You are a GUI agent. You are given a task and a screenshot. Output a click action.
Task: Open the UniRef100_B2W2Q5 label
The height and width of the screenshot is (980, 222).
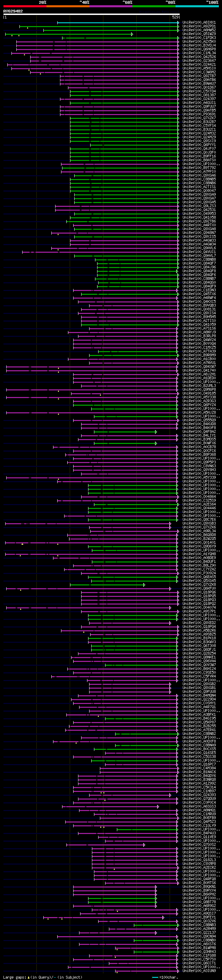point(199,539)
